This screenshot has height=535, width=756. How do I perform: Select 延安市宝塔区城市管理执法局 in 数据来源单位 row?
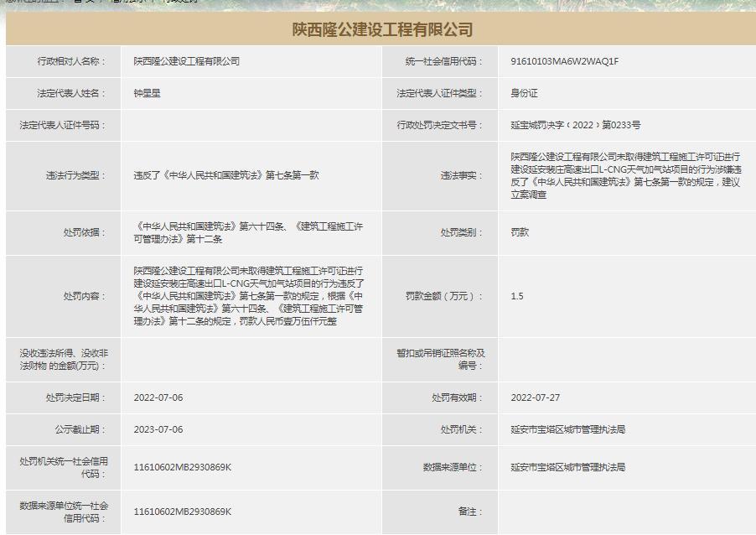click(x=568, y=467)
